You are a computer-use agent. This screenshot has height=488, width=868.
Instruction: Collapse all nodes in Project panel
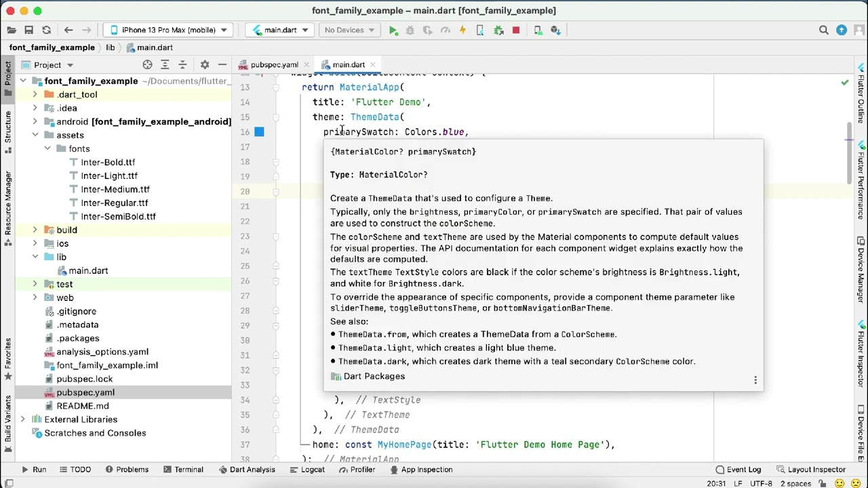[x=182, y=64]
